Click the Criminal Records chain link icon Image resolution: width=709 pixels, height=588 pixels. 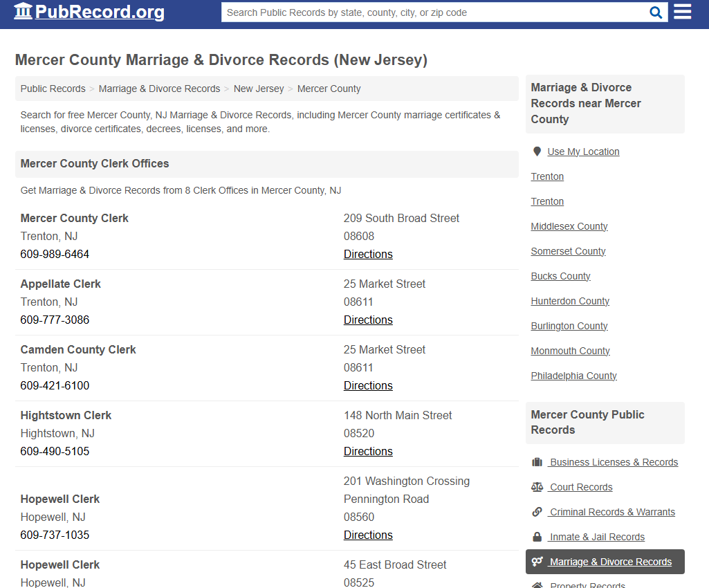click(x=537, y=512)
